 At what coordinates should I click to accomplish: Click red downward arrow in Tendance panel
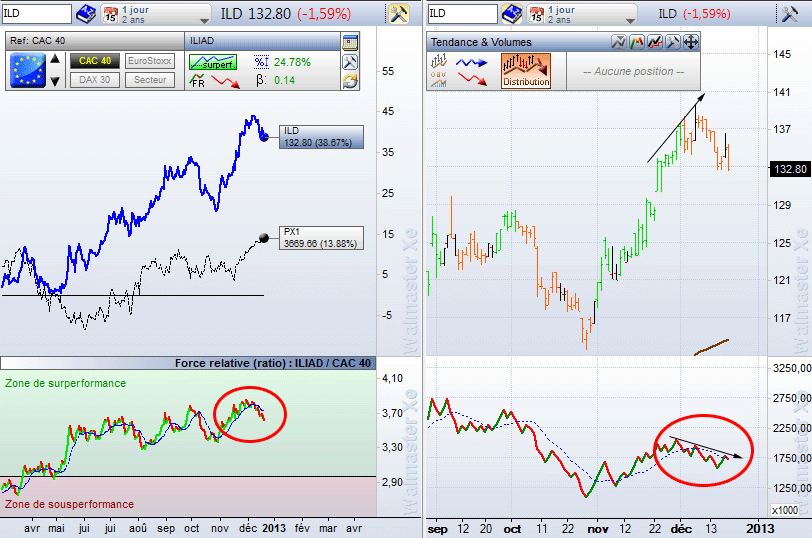coord(472,79)
